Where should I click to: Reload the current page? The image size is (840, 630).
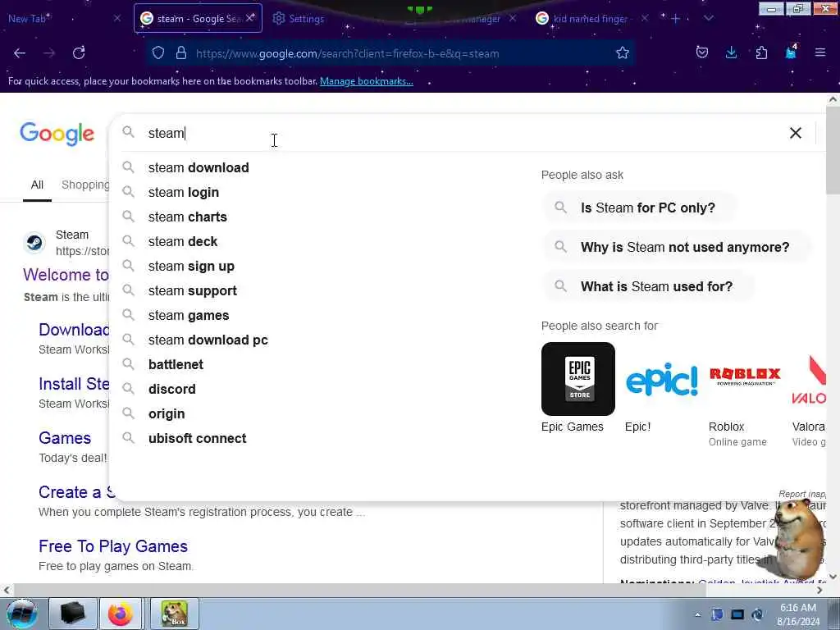point(79,53)
